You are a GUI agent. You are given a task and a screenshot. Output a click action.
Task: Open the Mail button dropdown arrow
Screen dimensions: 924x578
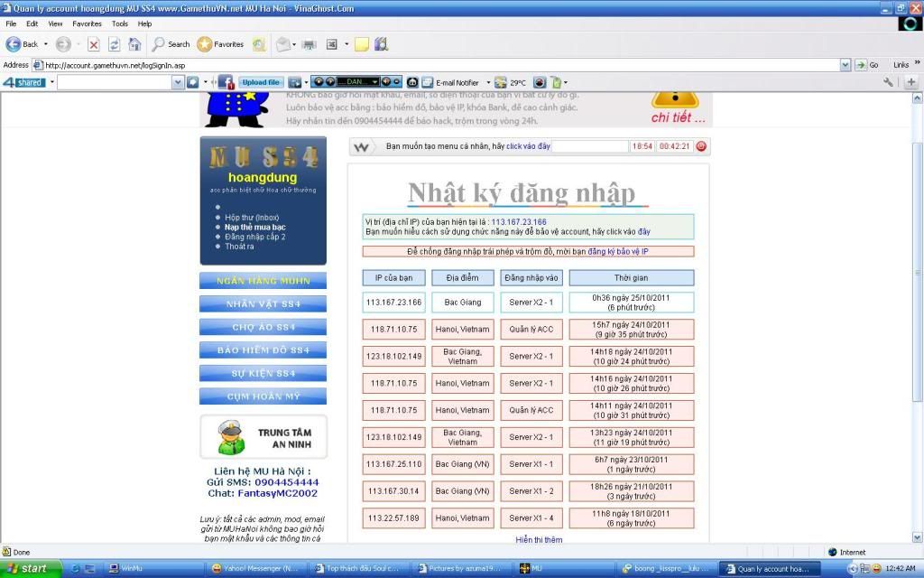pyautogui.click(x=294, y=44)
